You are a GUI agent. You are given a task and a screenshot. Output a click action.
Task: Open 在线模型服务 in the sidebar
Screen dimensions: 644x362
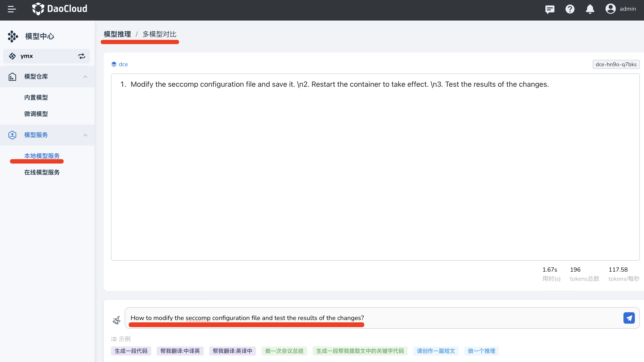point(42,172)
